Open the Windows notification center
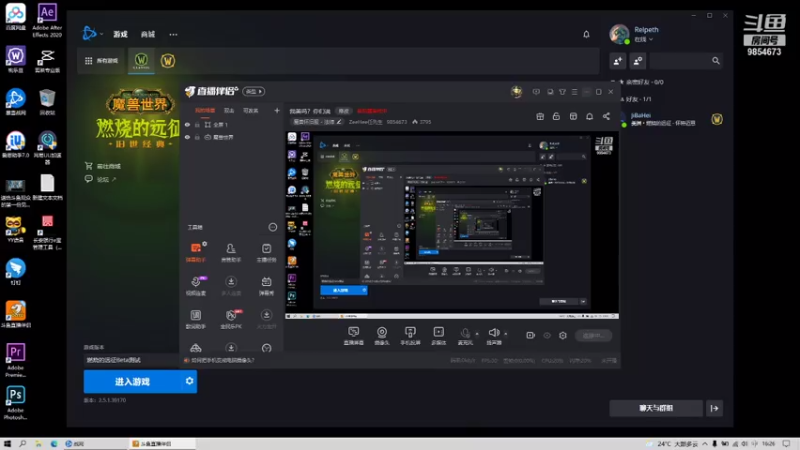 tap(786, 444)
